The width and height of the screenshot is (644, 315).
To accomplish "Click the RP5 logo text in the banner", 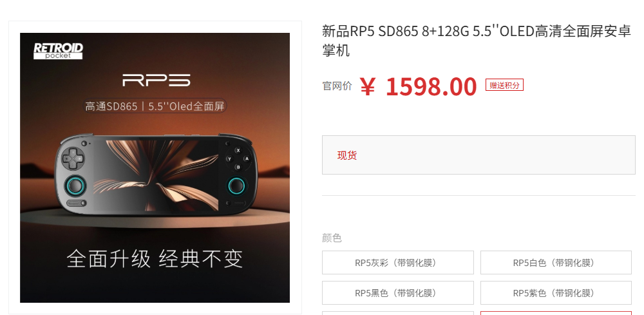I will pyautogui.click(x=156, y=80).
